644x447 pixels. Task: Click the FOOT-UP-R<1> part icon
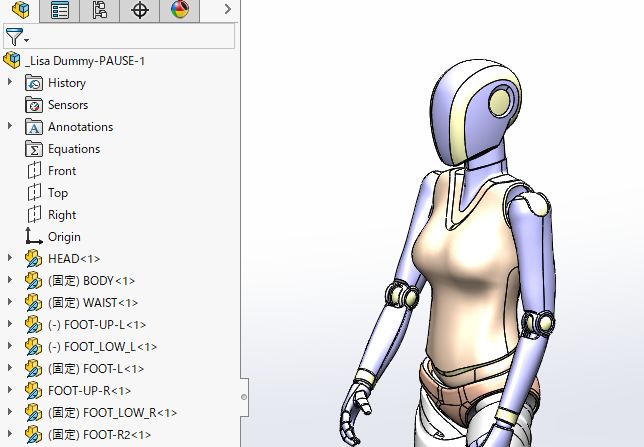tap(33, 391)
